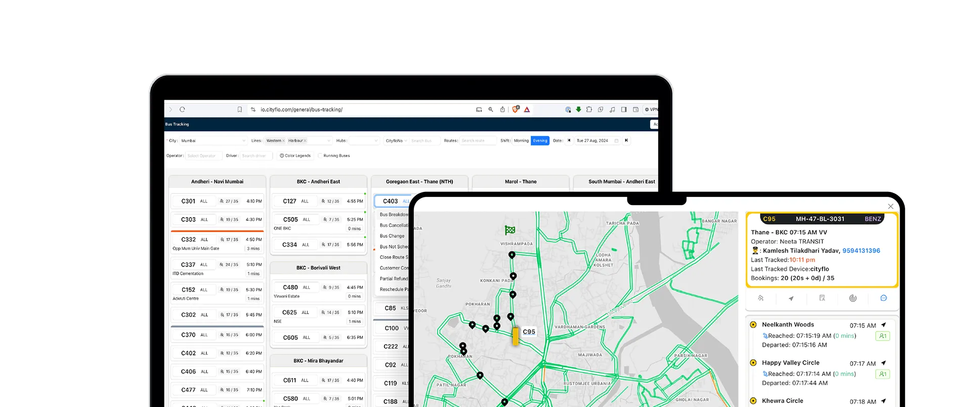Select Bus Not Scheduled option in C403 menu

click(394, 247)
